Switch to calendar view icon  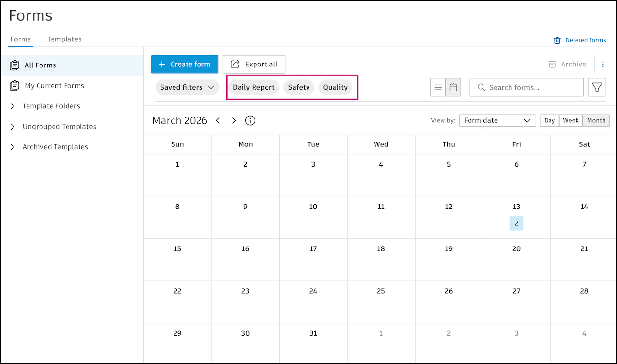[x=453, y=88]
